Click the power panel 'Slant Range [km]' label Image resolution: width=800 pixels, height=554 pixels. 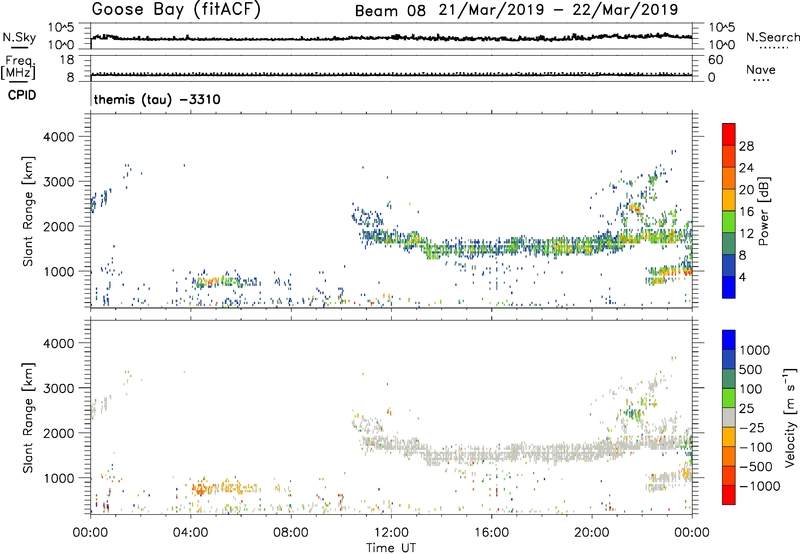(x=28, y=211)
